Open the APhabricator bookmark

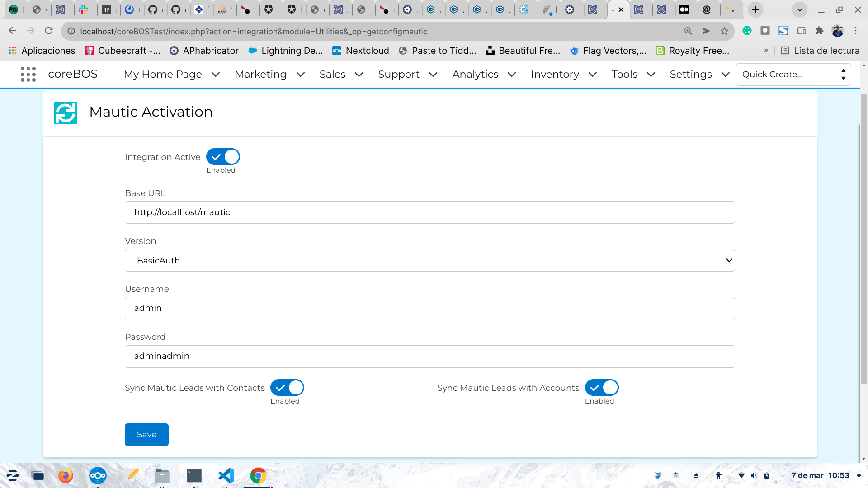(204, 51)
